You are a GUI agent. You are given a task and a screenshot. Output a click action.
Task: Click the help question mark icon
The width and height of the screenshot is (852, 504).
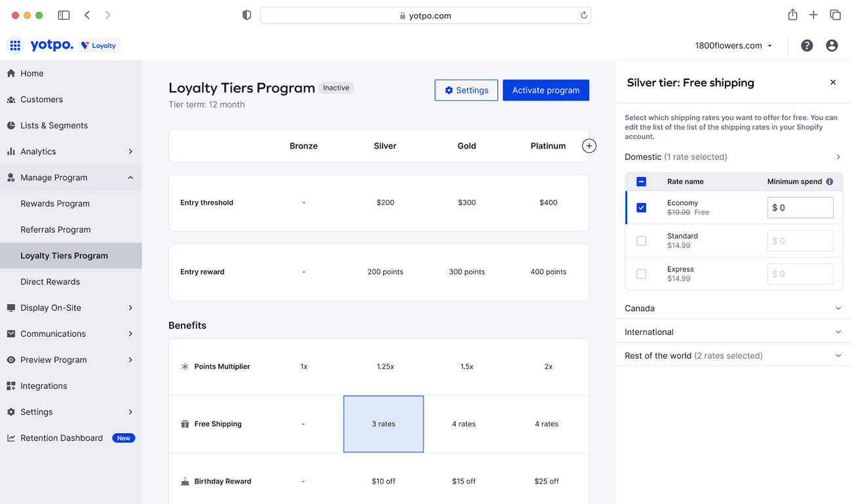point(807,45)
